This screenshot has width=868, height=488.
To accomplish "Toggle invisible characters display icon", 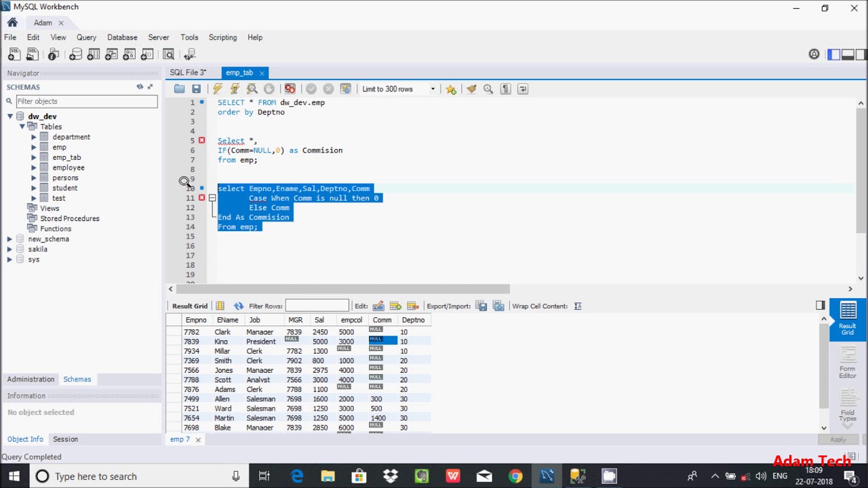I will tap(505, 89).
